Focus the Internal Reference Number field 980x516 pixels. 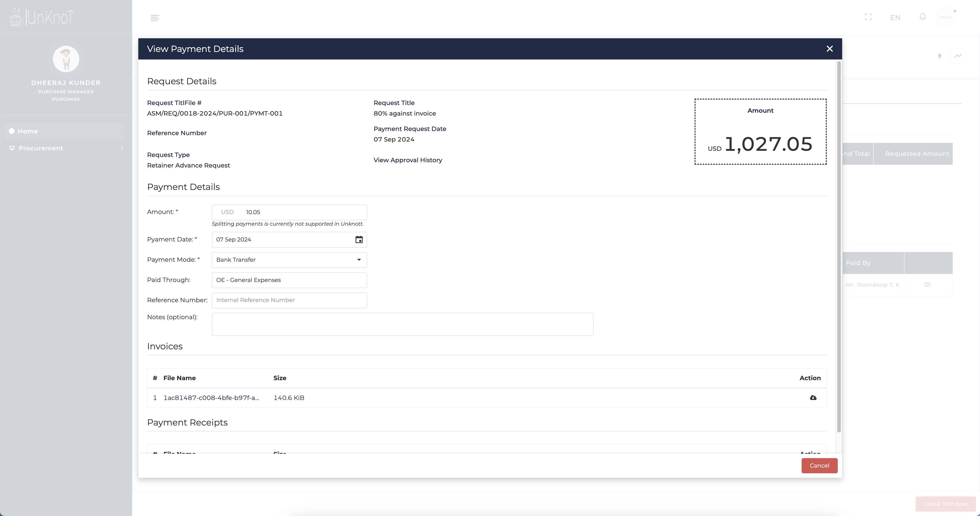coord(289,300)
